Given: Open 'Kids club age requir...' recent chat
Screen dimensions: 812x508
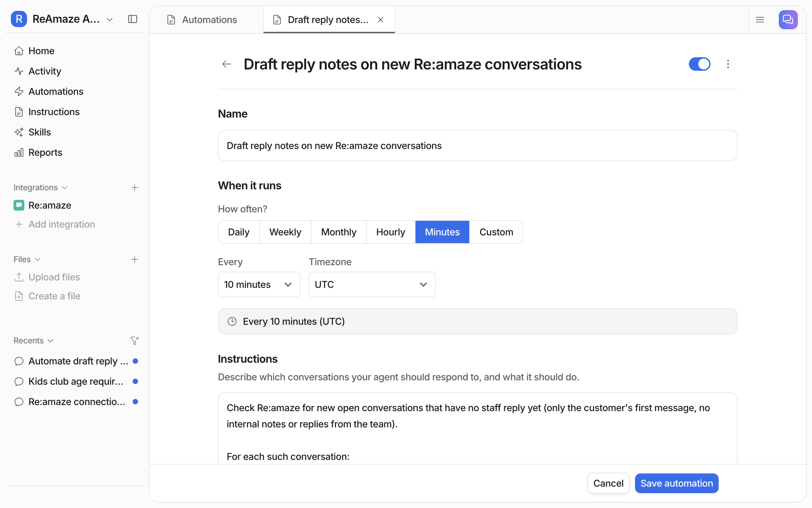Looking at the screenshot, I should 76,381.
